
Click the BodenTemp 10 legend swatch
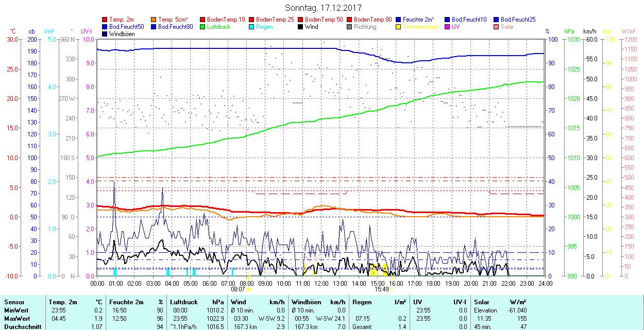tap(202, 20)
